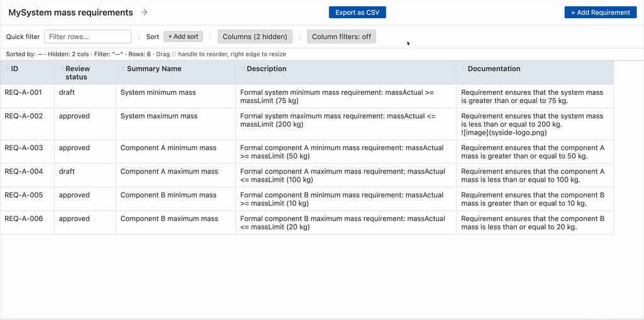Screen dimensions: 644x320
Task: Toggle Column filters: off
Action: point(341,36)
